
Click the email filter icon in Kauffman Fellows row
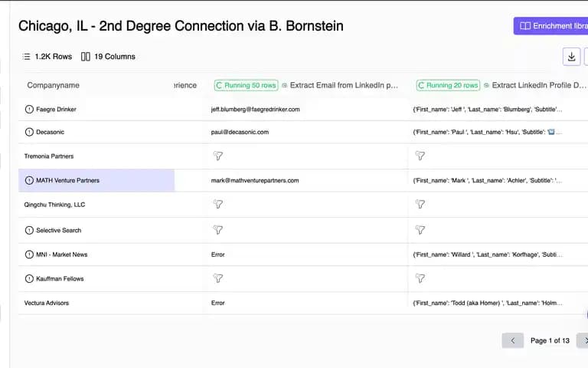(x=218, y=278)
